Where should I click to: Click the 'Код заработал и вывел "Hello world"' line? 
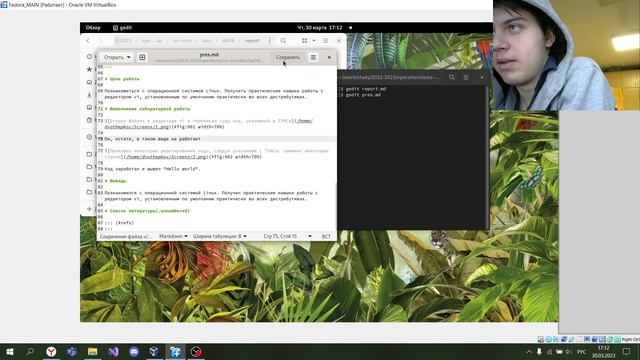(x=152, y=169)
